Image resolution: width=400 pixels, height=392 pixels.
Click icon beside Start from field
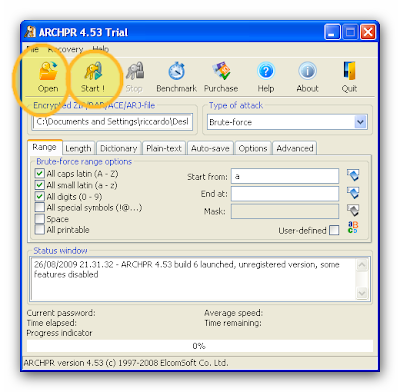(353, 175)
